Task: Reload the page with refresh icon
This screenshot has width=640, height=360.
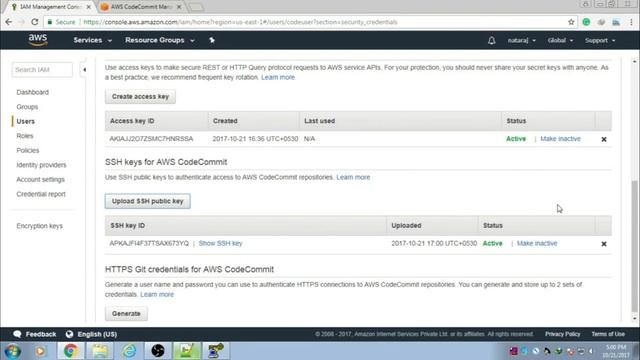Action: (35, 22)
